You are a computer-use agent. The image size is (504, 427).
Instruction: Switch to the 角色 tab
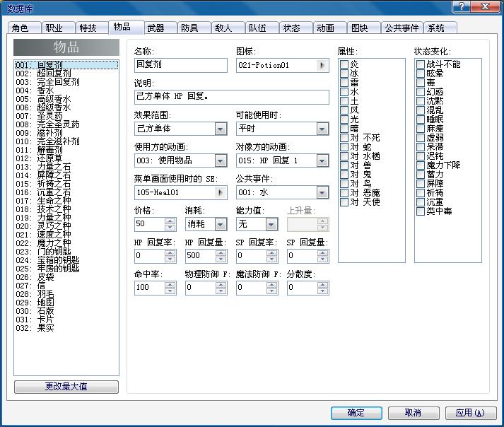point(24,28)
